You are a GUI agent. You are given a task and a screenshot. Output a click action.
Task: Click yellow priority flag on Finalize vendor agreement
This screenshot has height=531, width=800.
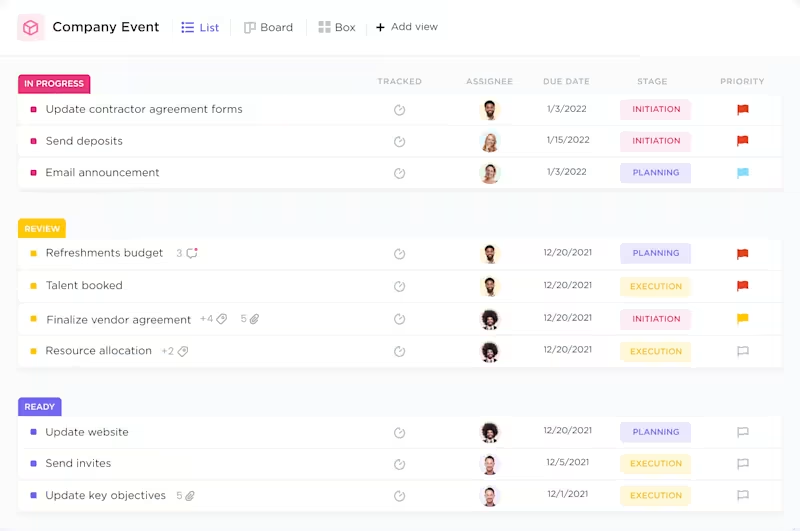[742, 319]
